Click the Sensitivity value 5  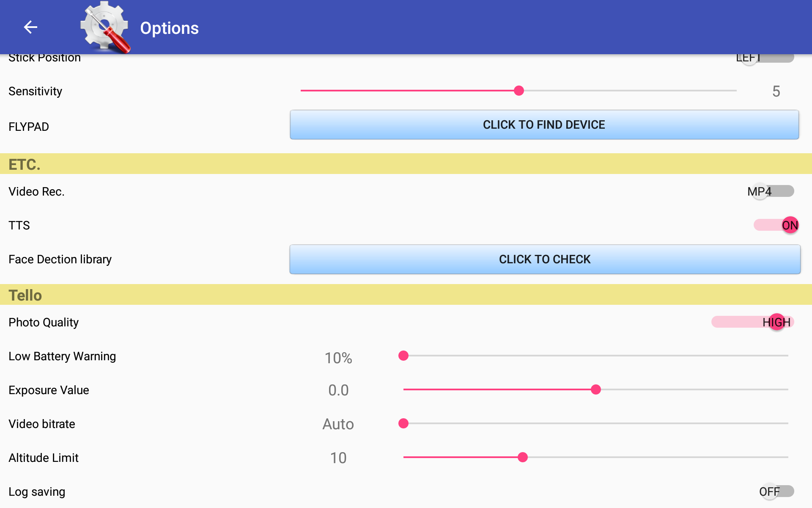776,91
